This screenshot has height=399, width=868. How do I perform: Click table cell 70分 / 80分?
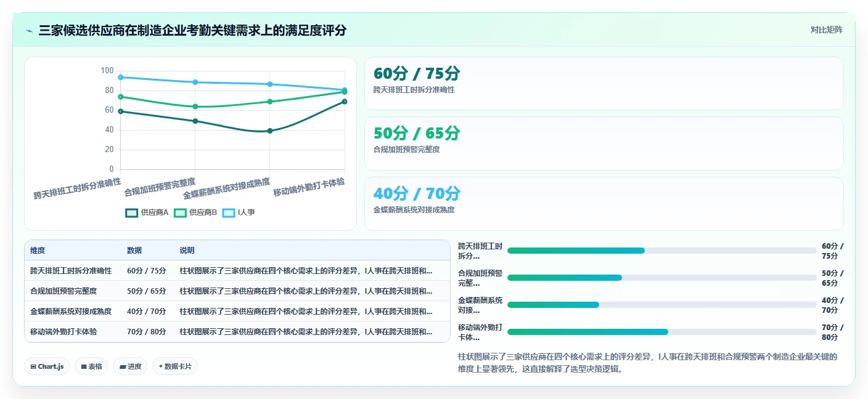tap(147, 331)
